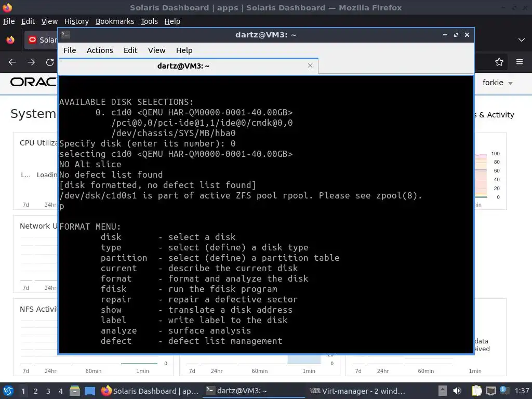Viewport: 532px width, 399px height.
Task: Select 24hr in bottom middle chart
Action: pos(217,371)
